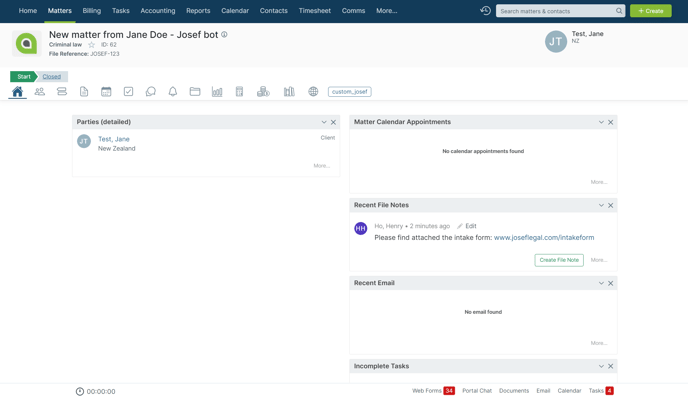Open the matter home dashboard icon
The image size is (688, 396).
pyautogui.click(x=18, y=92)
